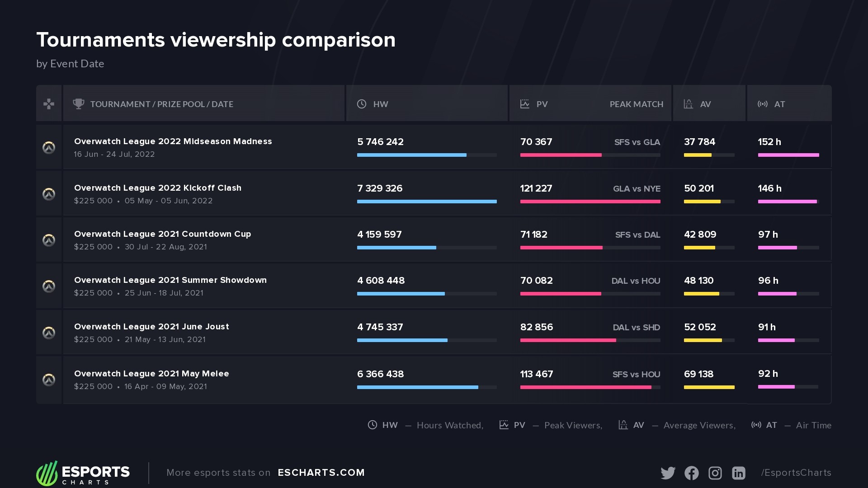Select the AV column header
This screenshot has width=868, height=488.
[x=705, y=104]
